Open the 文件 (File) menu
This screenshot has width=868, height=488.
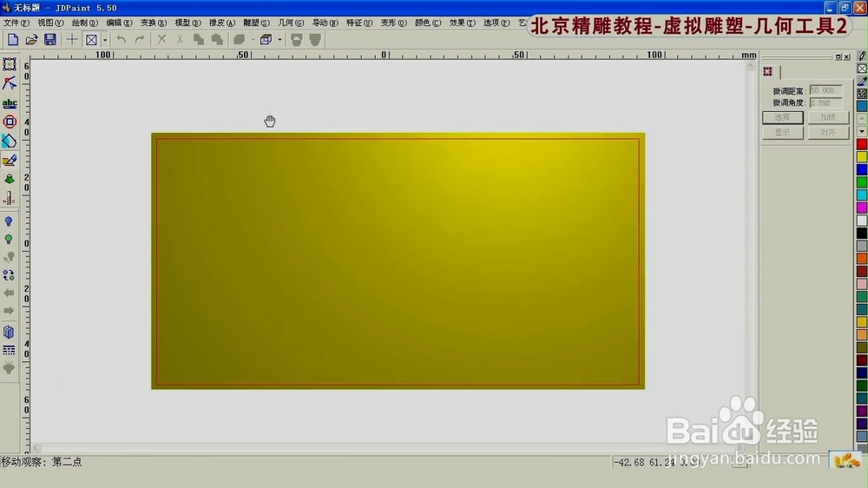[x=16, y=23]
